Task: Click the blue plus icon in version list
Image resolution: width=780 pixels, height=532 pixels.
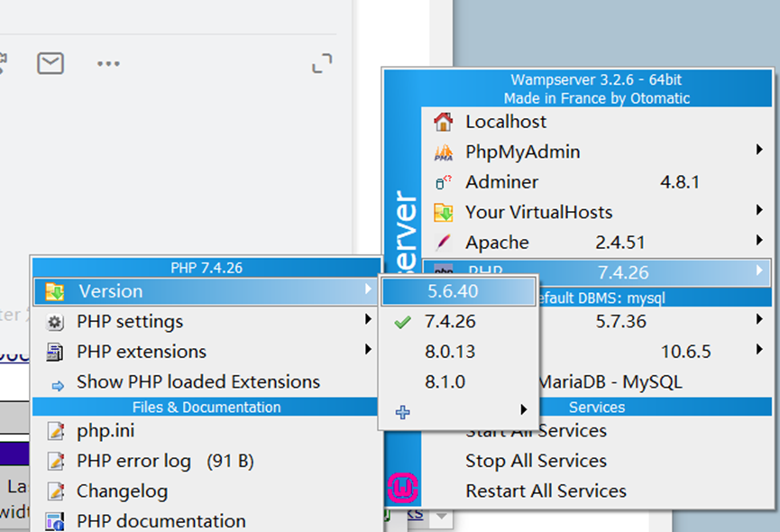Action: coord(402,412)
